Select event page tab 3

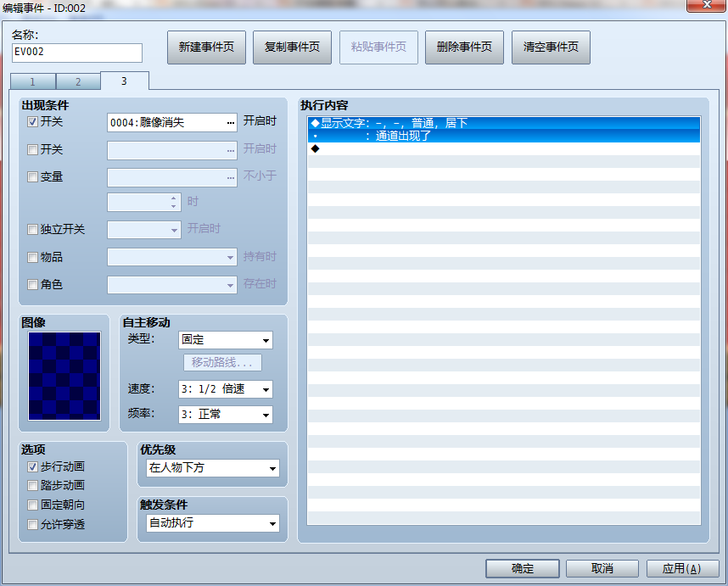[x=125, y=81]
